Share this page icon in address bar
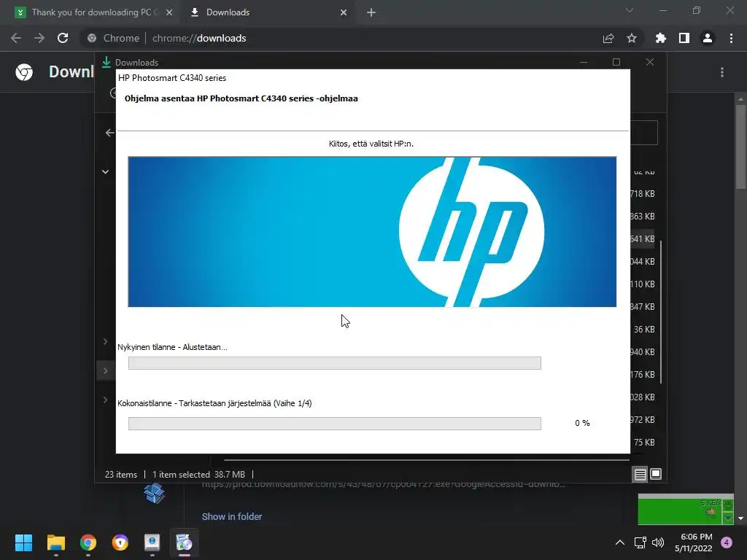 608,38
